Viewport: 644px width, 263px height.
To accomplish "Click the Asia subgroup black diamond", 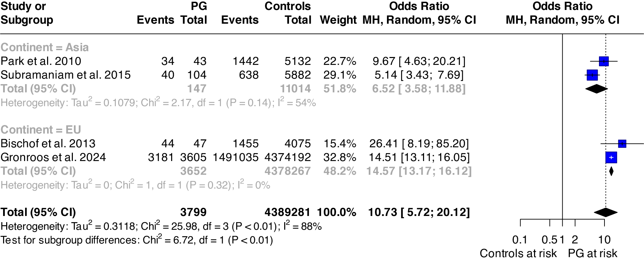I will tap(596, 89).
